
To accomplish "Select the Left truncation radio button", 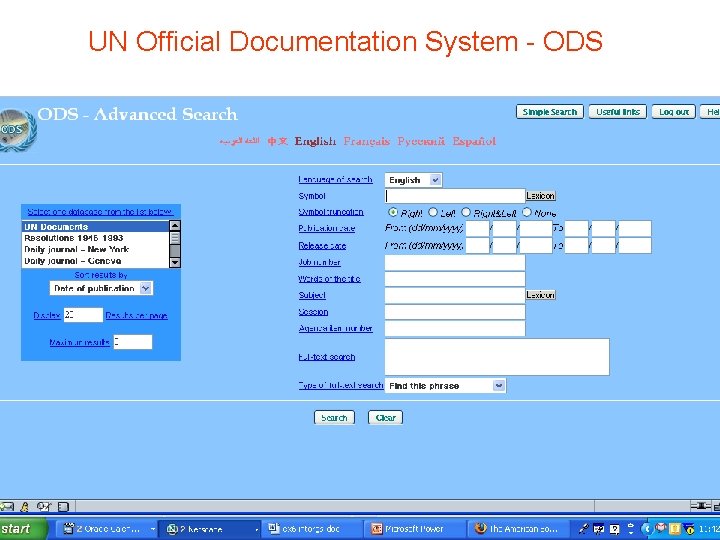I will (x=433, y=212).
